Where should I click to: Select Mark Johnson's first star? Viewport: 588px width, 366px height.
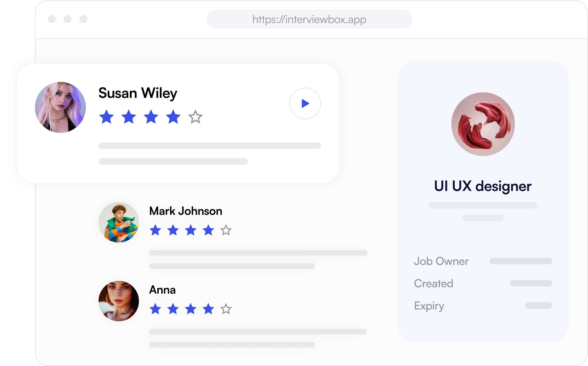coord(155,230)
